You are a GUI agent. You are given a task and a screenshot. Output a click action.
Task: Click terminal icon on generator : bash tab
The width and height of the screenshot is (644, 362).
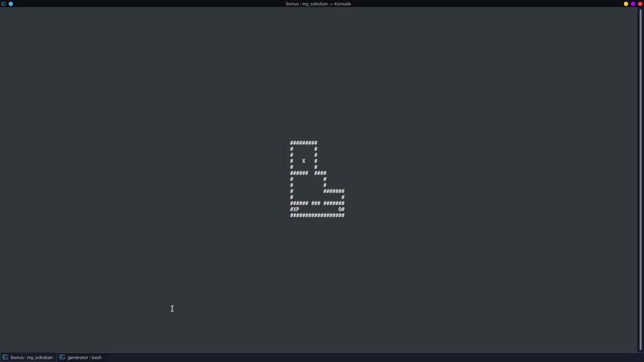coord(63,357)
